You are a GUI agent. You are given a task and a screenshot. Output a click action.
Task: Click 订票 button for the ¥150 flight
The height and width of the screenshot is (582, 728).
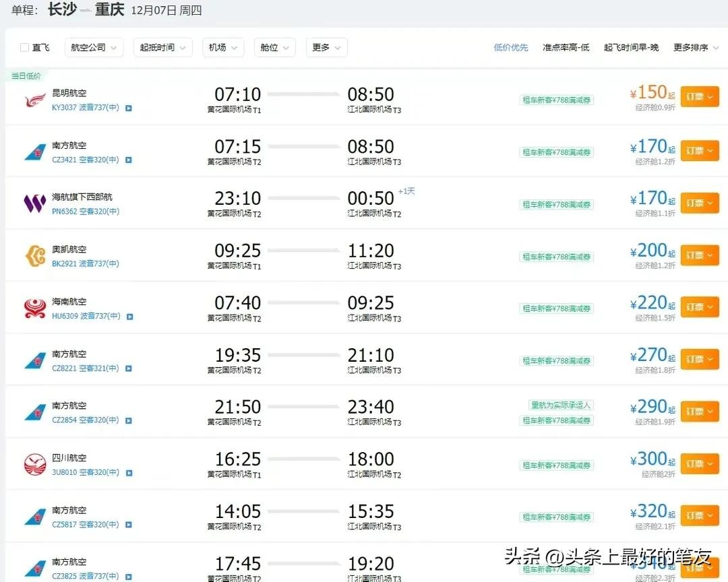click(x=699, y=97)
